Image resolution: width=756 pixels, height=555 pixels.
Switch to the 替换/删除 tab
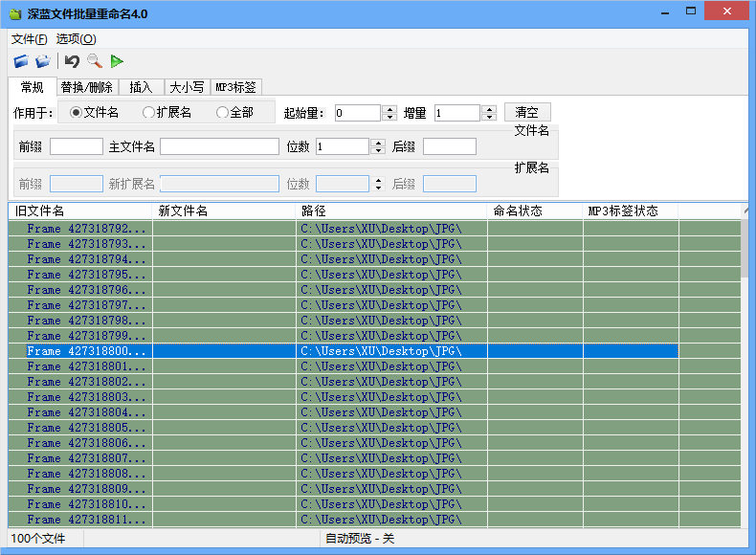(87, 87)
